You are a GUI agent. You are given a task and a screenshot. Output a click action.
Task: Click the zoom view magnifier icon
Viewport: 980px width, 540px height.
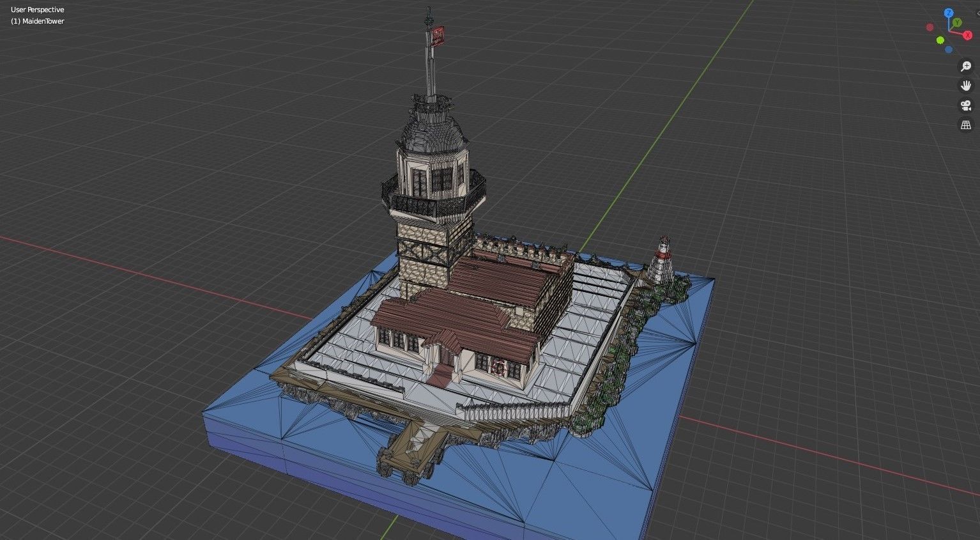966,66
